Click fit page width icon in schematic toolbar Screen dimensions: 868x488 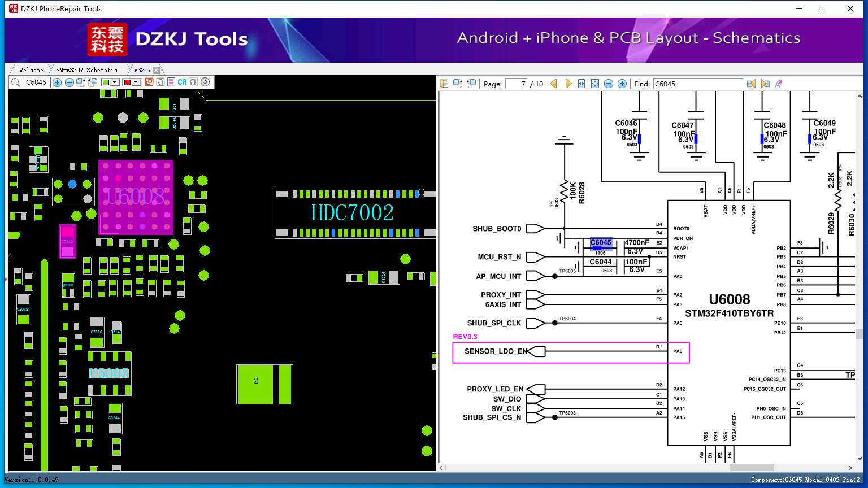pyautogui.click(x=581, y=84)
